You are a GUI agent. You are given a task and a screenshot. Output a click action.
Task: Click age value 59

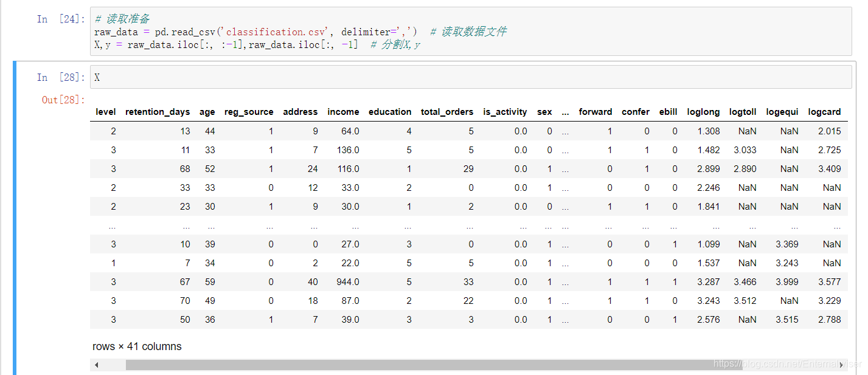(x=210, y=282)
